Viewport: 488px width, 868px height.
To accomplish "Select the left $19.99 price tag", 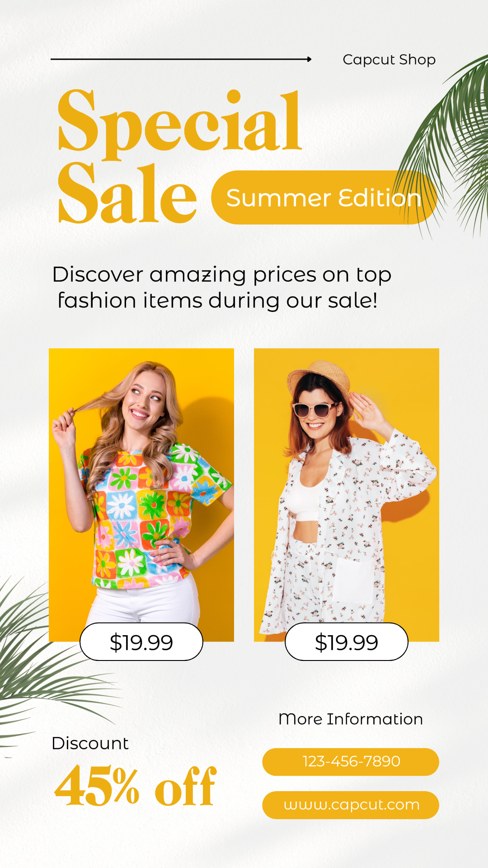I will [141, 642].
